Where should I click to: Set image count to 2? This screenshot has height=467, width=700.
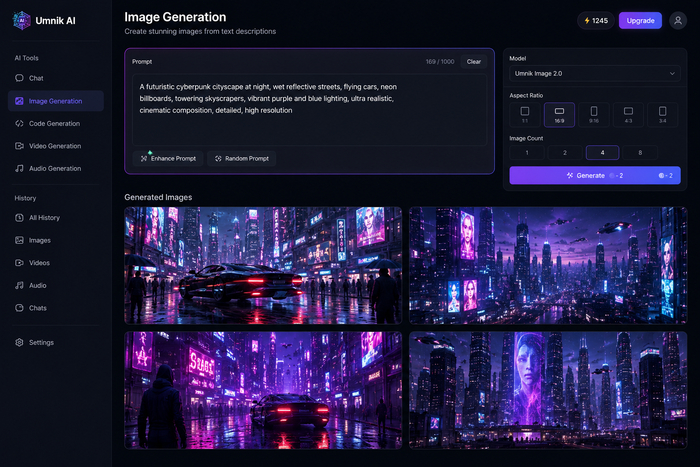point(565,153)
